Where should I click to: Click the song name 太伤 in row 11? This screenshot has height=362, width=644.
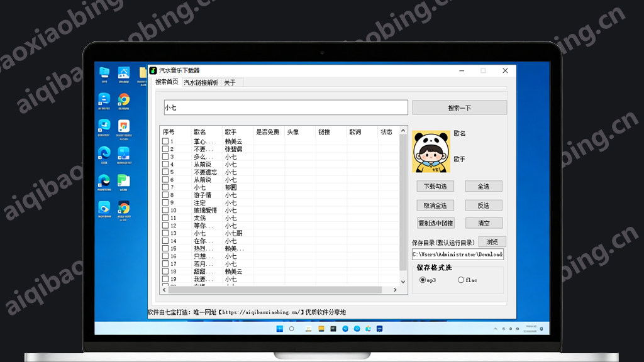199,218
